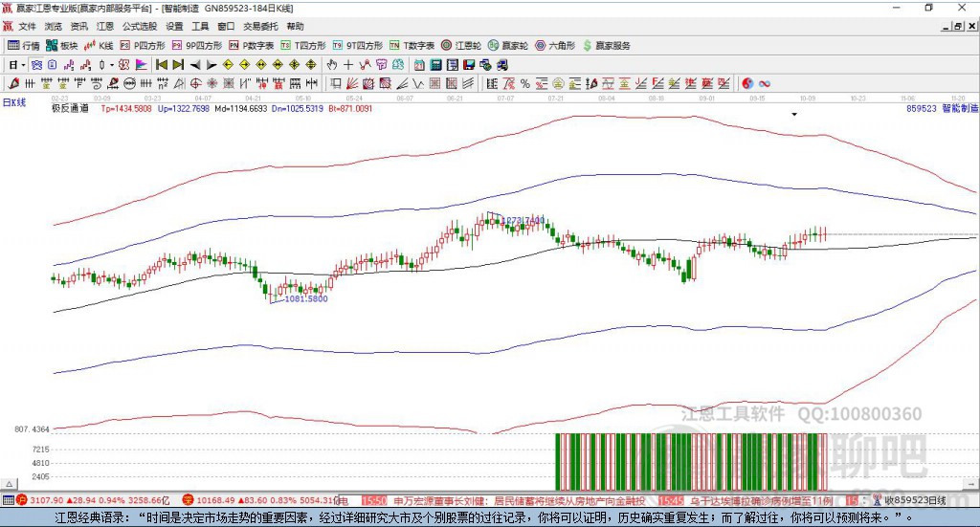
Task: Open the 9P四方形 tool
Action: pos(196,46)
